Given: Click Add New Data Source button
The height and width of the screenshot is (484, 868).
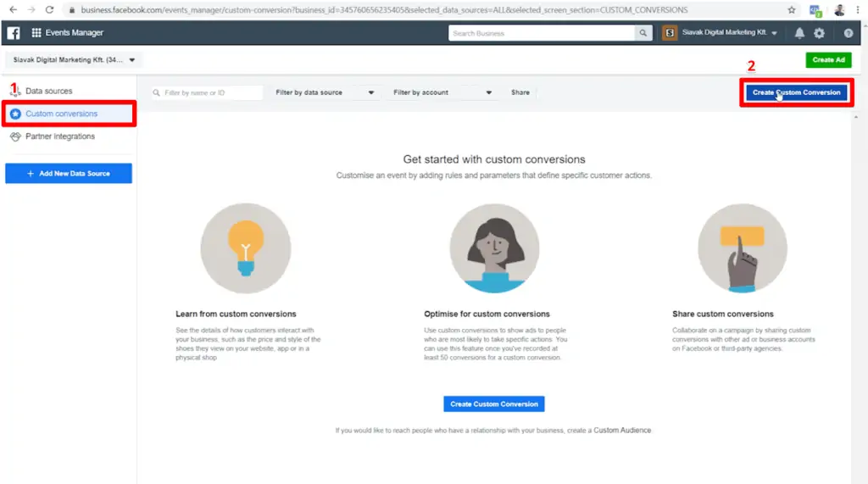Looking at the screenshot, I should pyautogui.click(x=69, y=174).
